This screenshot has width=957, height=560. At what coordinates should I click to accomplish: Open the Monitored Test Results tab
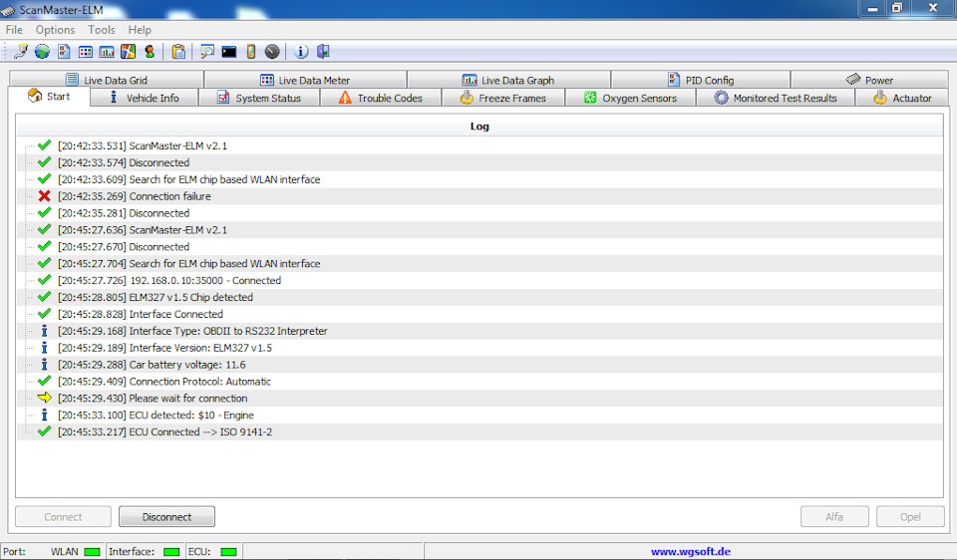point(776,98)
